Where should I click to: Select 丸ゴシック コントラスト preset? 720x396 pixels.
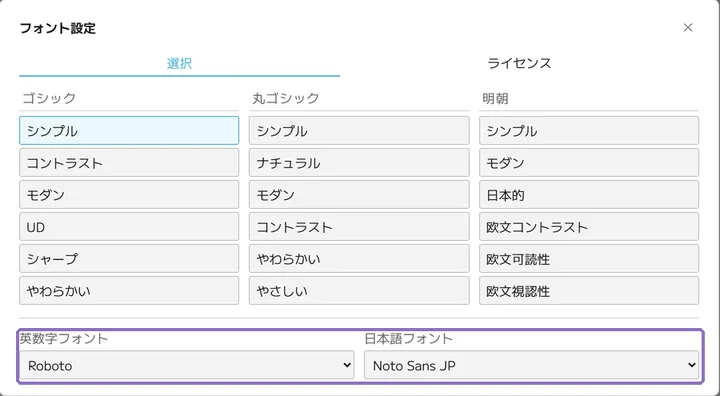[359, 226]
